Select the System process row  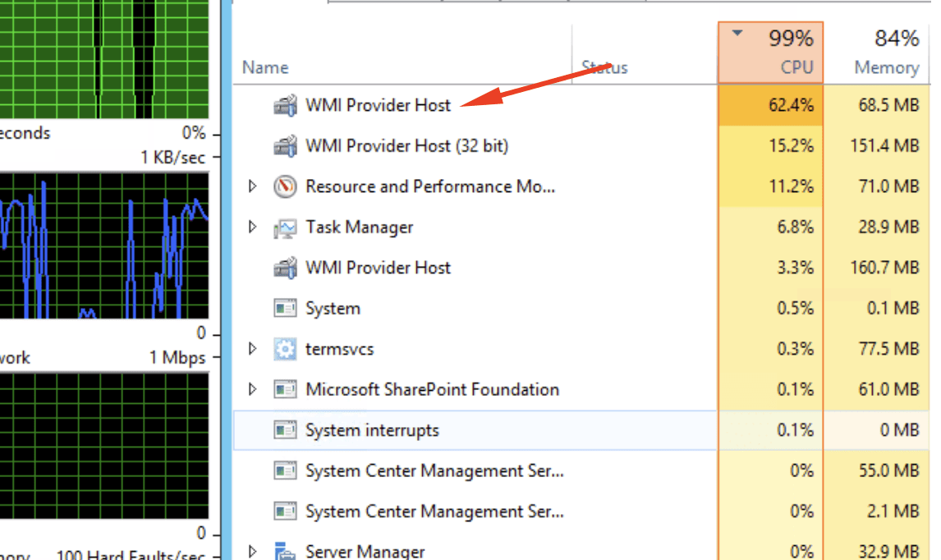point(581,309)
